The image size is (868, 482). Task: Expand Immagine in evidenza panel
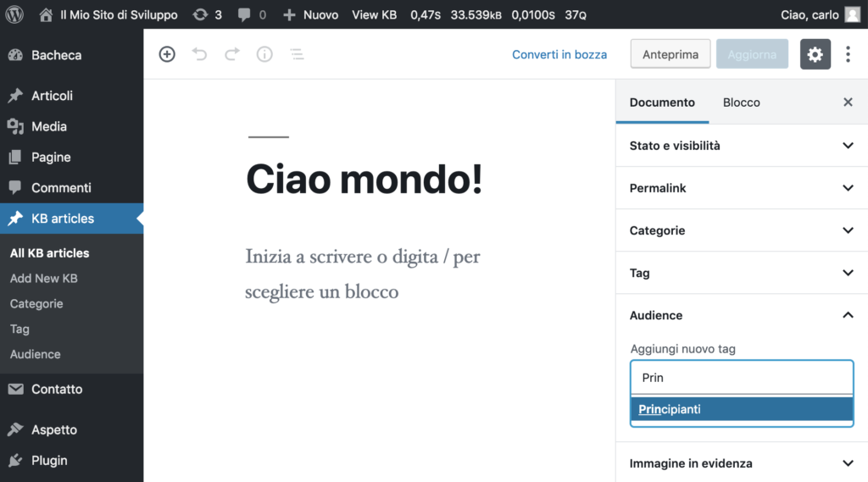[x=742, y=463]
